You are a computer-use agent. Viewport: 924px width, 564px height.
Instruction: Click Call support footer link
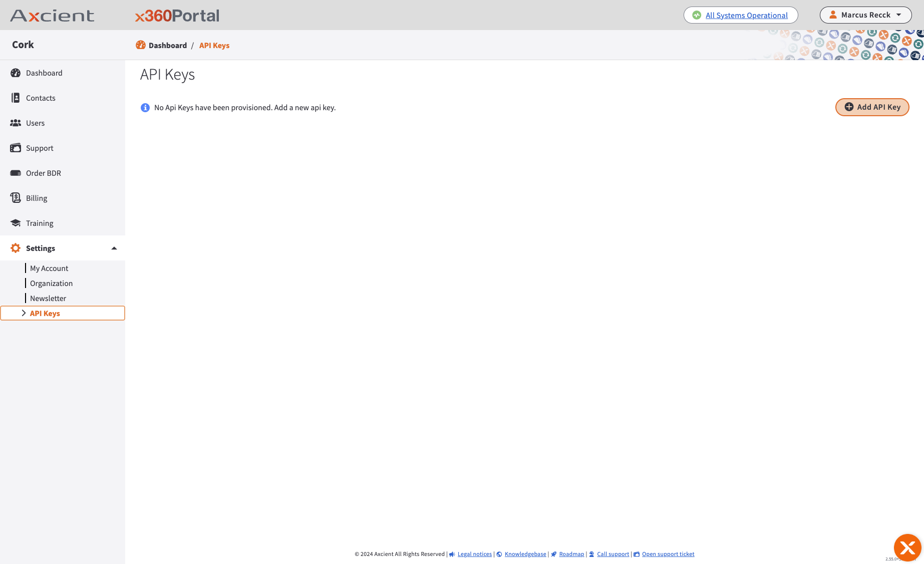[x=613, y=554]
